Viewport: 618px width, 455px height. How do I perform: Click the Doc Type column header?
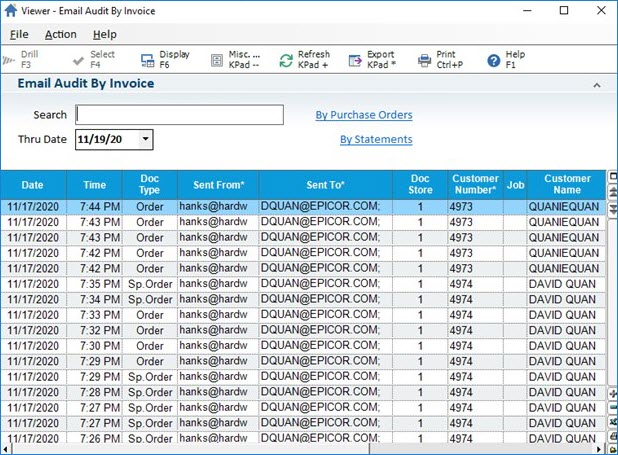[x=149, y=184]
